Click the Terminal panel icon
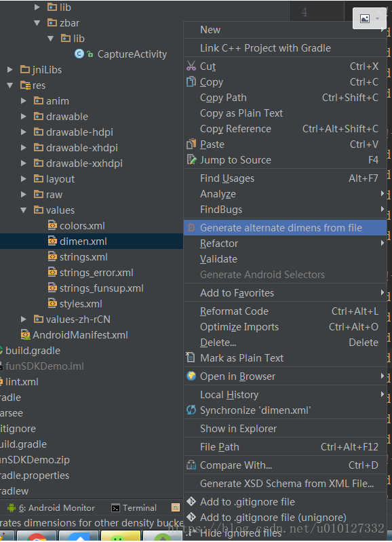 115,508
